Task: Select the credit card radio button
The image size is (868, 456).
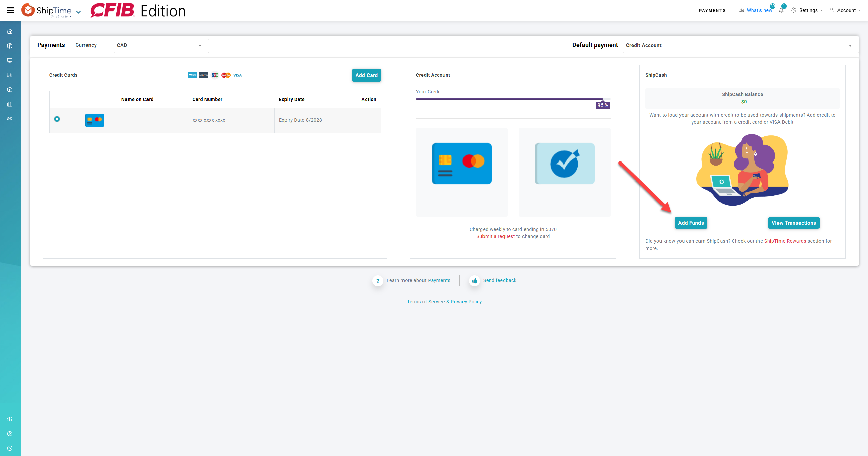Action: coord(57,119)
